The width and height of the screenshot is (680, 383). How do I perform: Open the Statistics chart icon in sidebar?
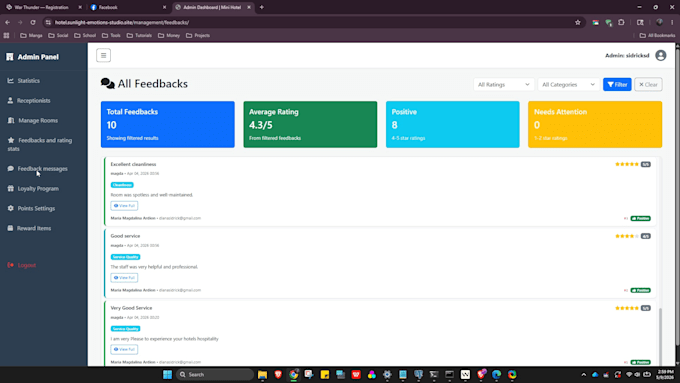[x=10, y=81]
